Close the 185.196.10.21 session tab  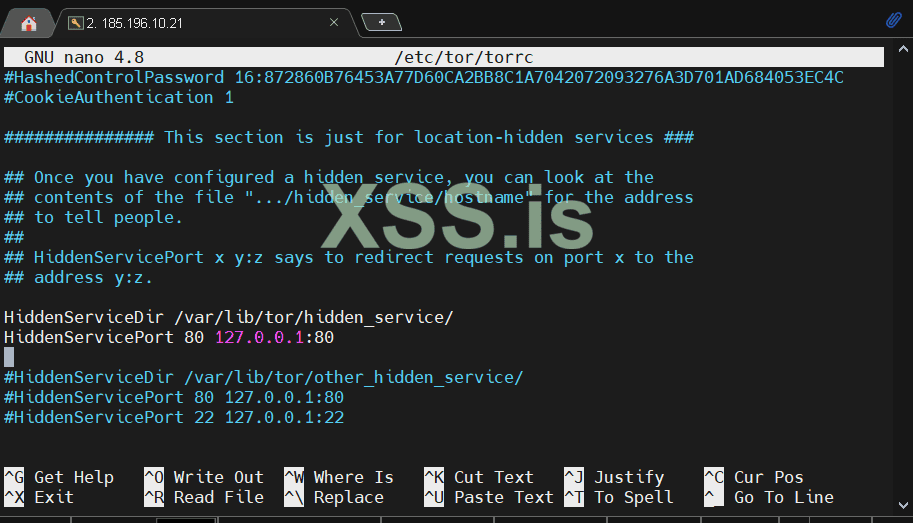pyautogui.click(x=334, y=22)
